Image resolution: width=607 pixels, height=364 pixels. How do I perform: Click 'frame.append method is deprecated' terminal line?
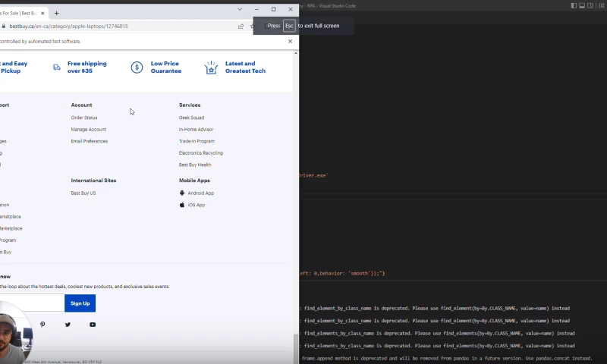click(x=446, y=359)
